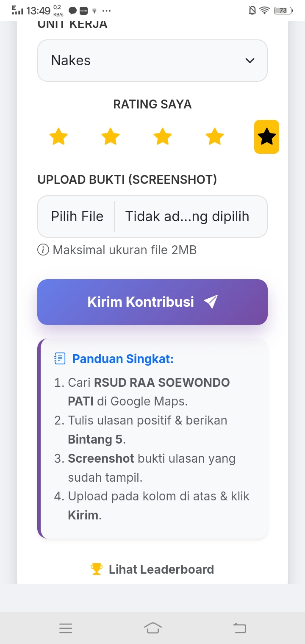Click the 'Tidak ad...ng dipilih' file field
The width and height of the screenshot is (305, 644).
187,217
